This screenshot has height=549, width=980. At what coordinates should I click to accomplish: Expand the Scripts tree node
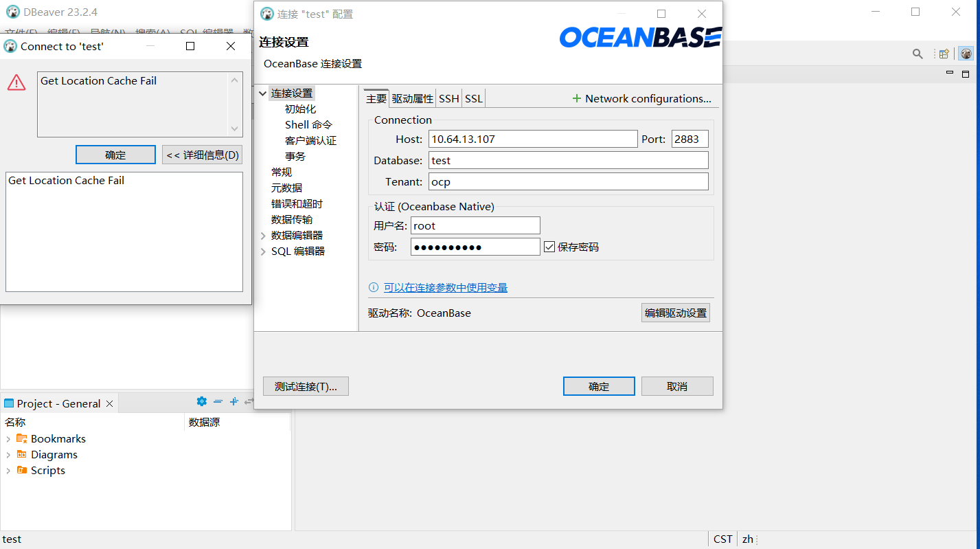pyautogui.click(x=8, y=470)
